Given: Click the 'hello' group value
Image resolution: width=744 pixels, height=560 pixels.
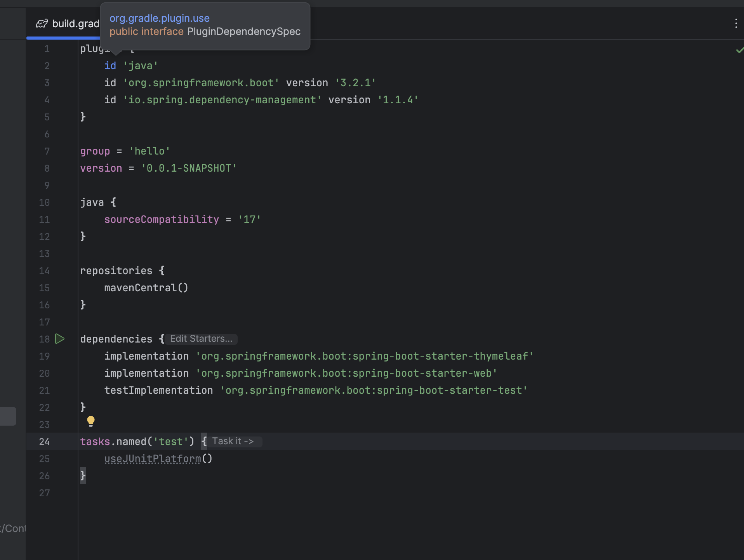Looking at the screenshot, I should pos(149,151).
